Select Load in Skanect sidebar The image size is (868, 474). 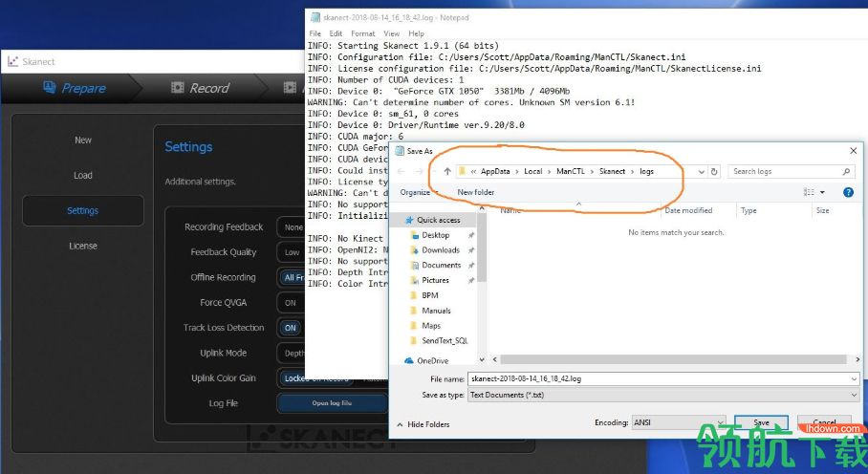(x=83, y=175)
